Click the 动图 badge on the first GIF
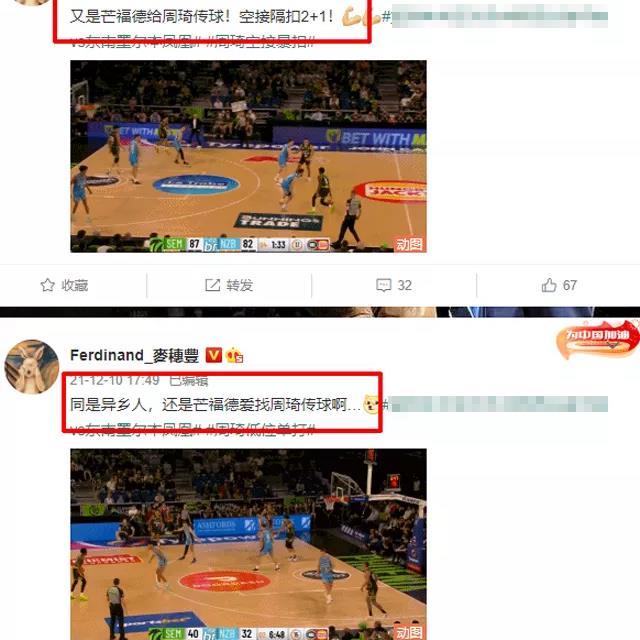This screenshot has height=640, width=640. pos(409,244)
